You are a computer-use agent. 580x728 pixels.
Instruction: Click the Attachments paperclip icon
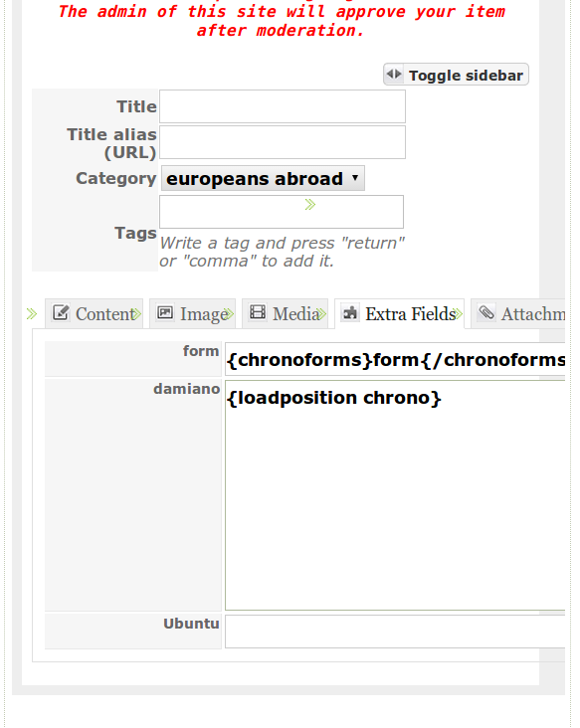486,312
